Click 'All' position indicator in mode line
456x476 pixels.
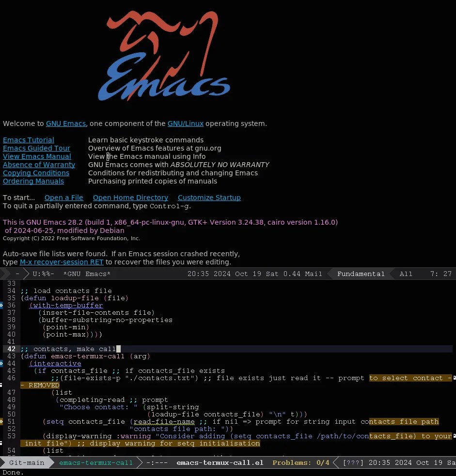coord(406,274)
